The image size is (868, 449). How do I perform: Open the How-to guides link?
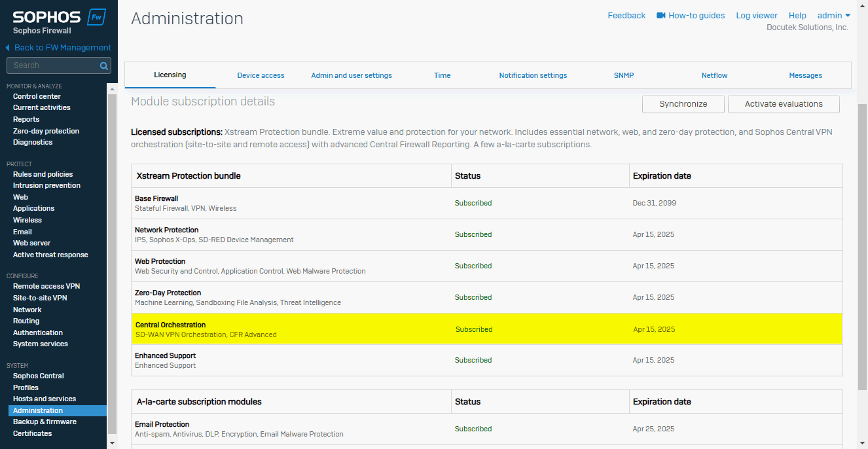click(696, 15)
